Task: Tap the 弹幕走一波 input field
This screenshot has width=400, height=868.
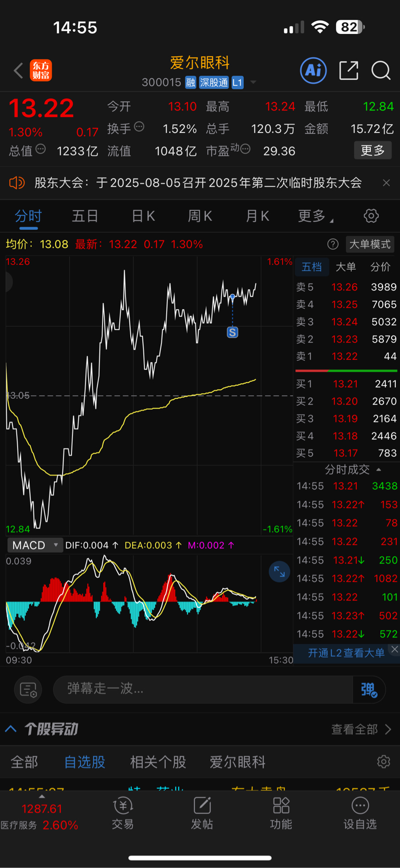Action: click(x=203, y=689)
